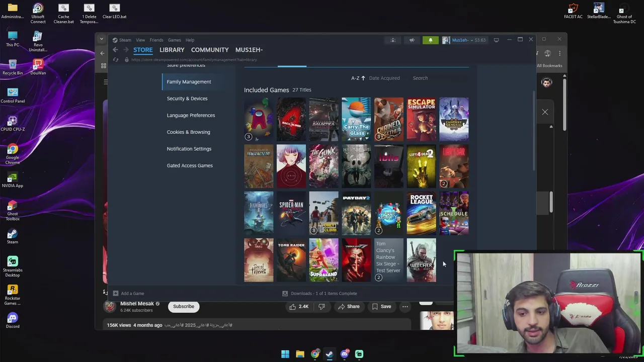The height and width of the screenshot is (362, 644).
Task: Open Rainbow Six Siege Test Server tile
Action: point(389,260)
